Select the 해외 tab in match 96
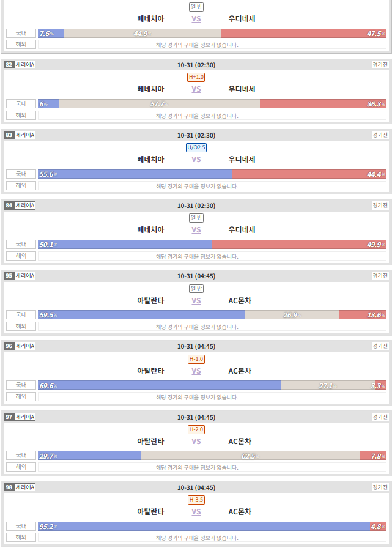Screen dimensions: 392x548 21,396
